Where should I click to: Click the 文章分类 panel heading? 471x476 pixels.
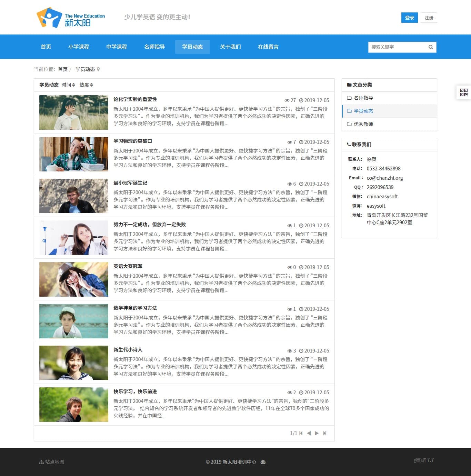pos(359,85)
